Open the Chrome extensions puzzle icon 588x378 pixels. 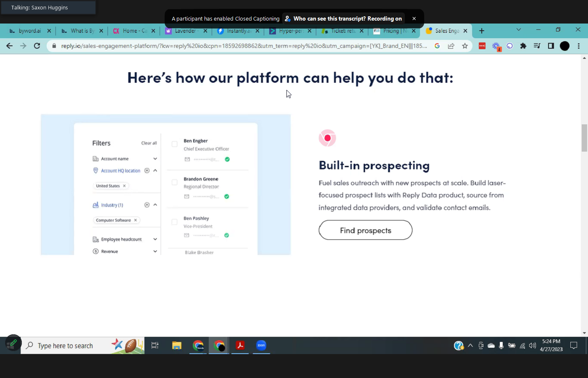523,46
